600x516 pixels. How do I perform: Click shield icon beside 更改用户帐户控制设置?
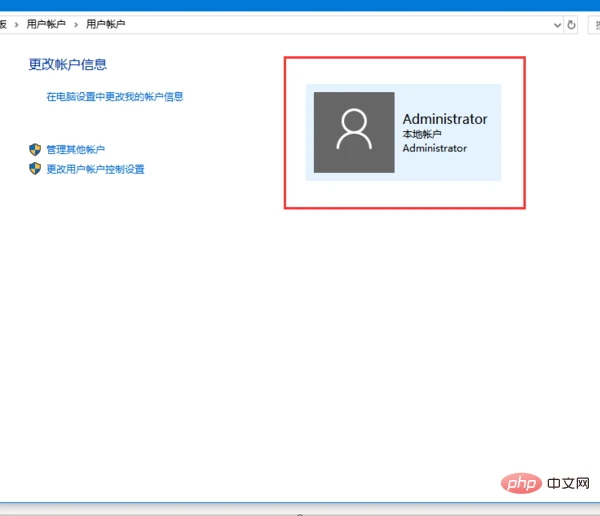point(35,168)
